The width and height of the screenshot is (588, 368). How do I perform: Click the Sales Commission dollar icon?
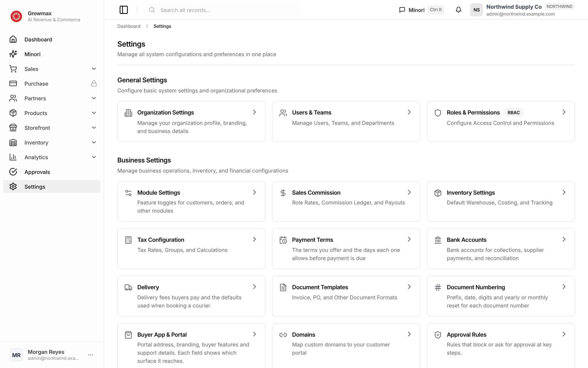pos(283,193)
